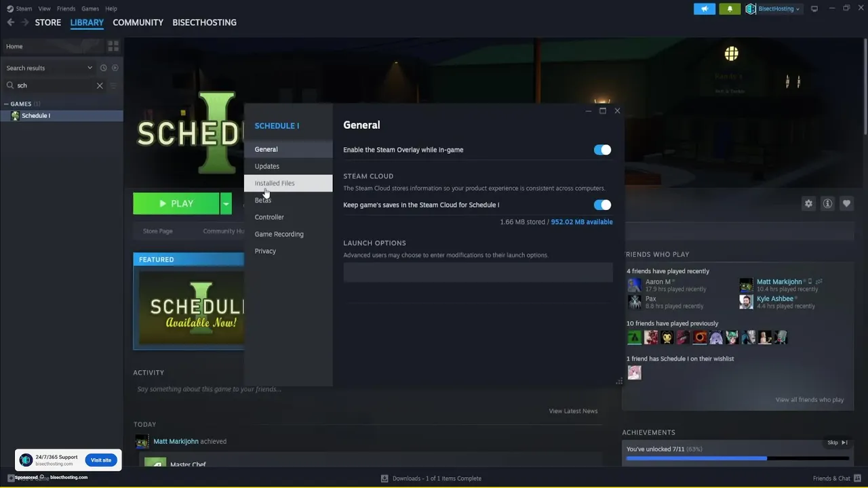Open the Featured Schedule I thumbnail

[x=189, y=308]
